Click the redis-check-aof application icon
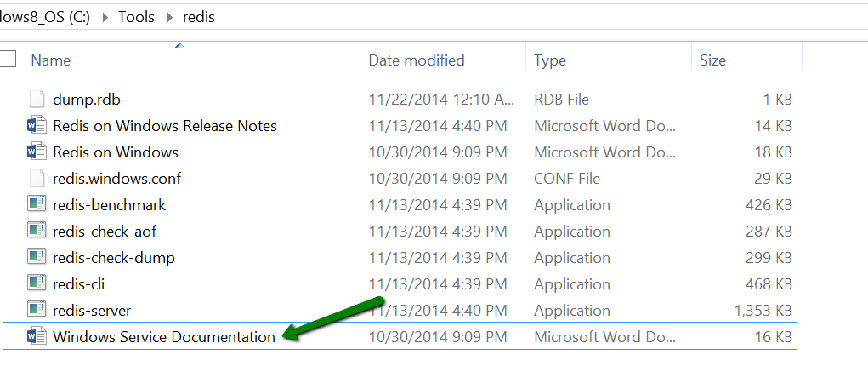 36,231
